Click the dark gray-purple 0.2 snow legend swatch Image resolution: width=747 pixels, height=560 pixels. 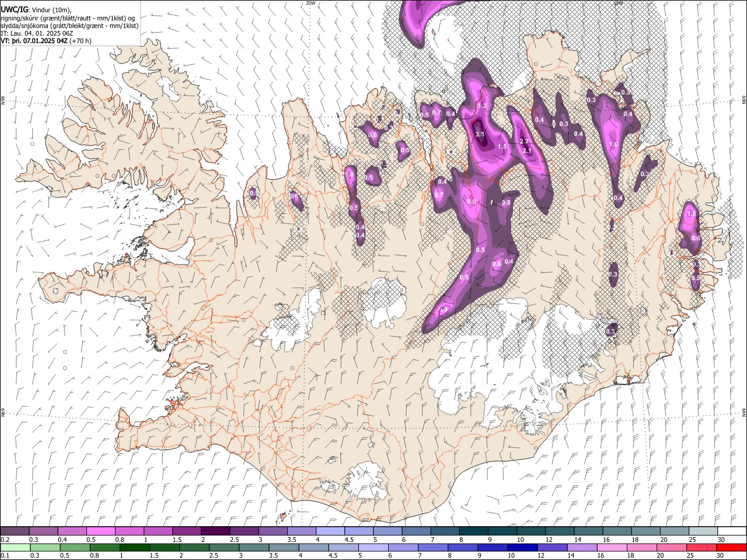(15, 531)
